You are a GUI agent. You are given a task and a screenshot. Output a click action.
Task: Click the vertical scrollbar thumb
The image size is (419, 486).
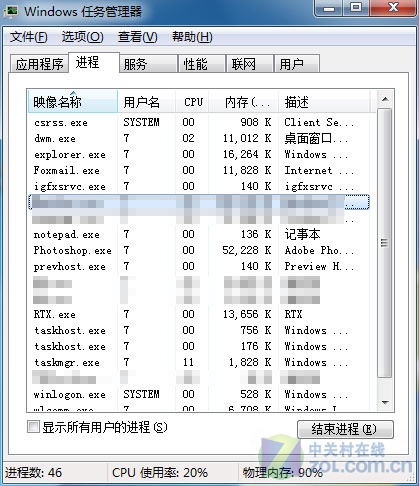(x=385, y=243)
